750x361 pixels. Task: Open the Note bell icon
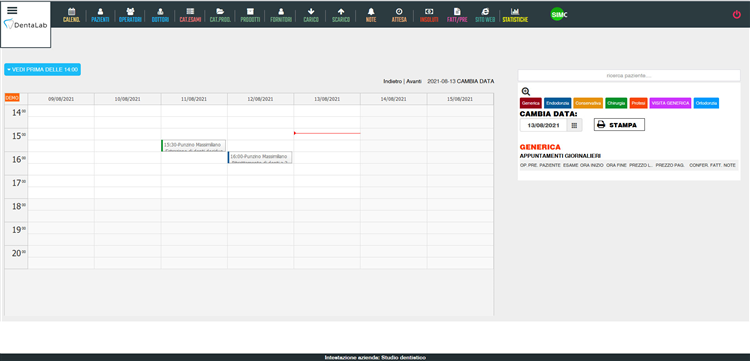pyautogui.click(x=371, y=11)
